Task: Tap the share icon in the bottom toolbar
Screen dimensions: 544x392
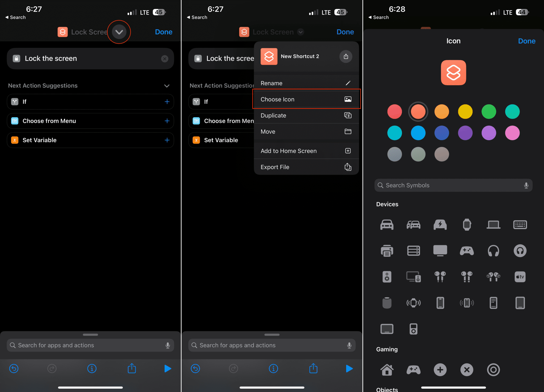Action: coord(132,369)
